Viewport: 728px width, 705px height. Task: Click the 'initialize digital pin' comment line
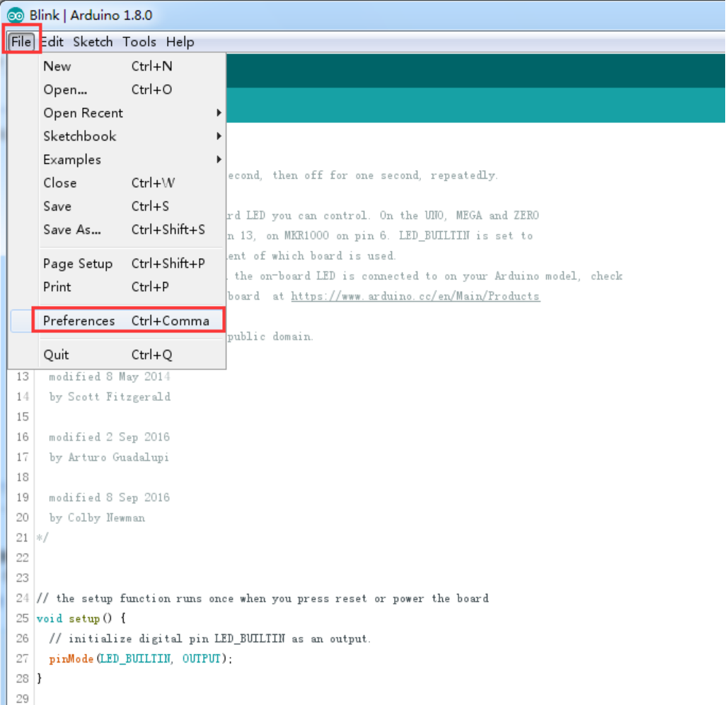click(x=210, y=639)
